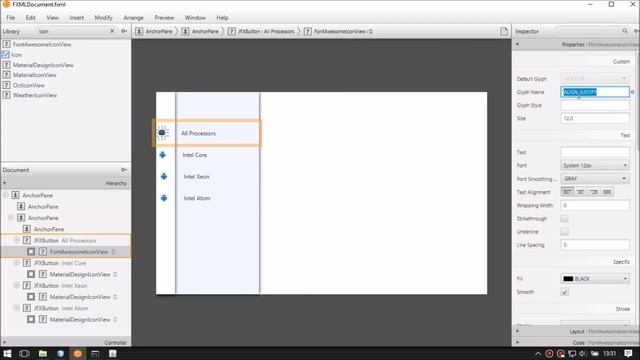Click the All Processors button on canvas
Screen dimensions: 640x360
[x=207, y=133]
